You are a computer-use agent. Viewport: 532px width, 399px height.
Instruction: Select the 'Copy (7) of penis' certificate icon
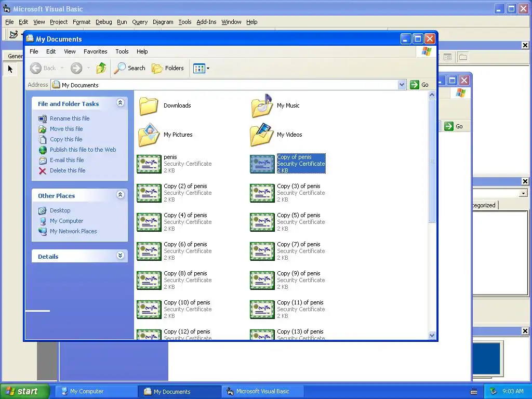click(262, 251)
